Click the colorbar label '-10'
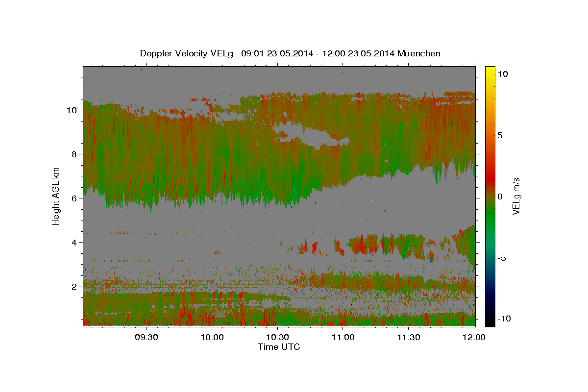588x392 pixels. [x=504, y=319]
